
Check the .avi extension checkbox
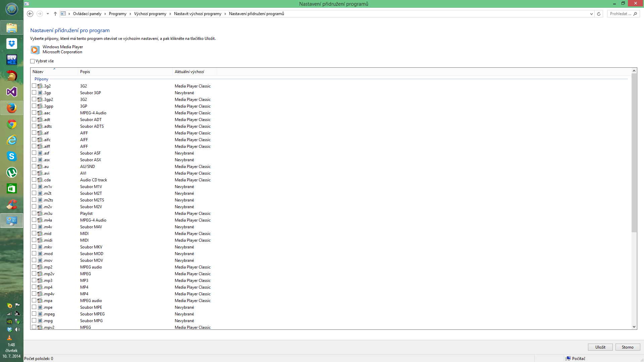coord(34,173)
